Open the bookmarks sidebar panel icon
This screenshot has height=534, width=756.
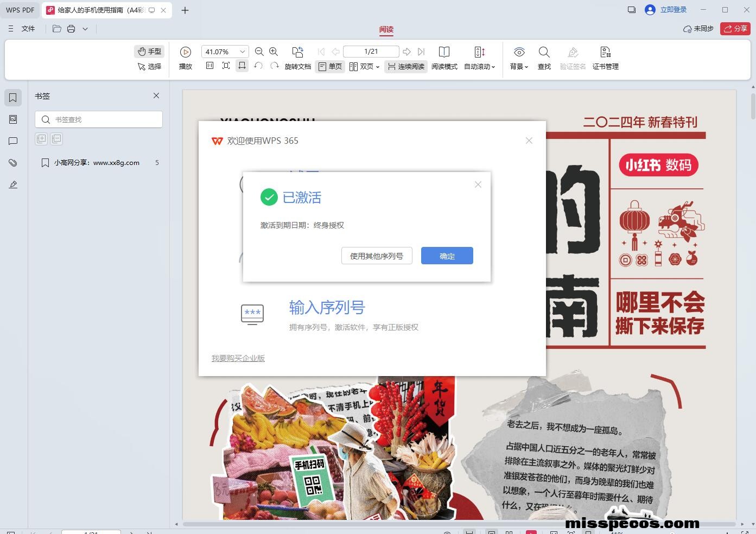[13, 98]
